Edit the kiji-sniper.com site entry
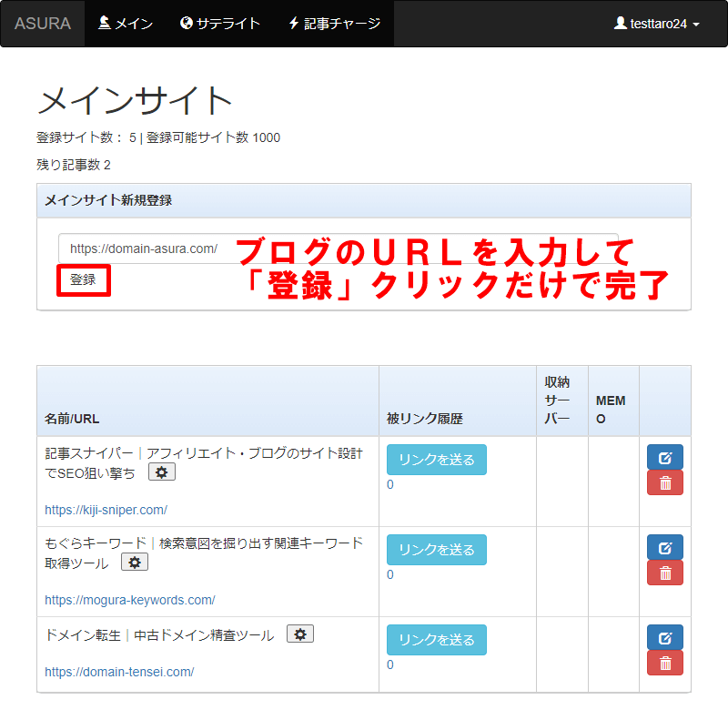Screen dimensions: 728x710 click(664, 457)
